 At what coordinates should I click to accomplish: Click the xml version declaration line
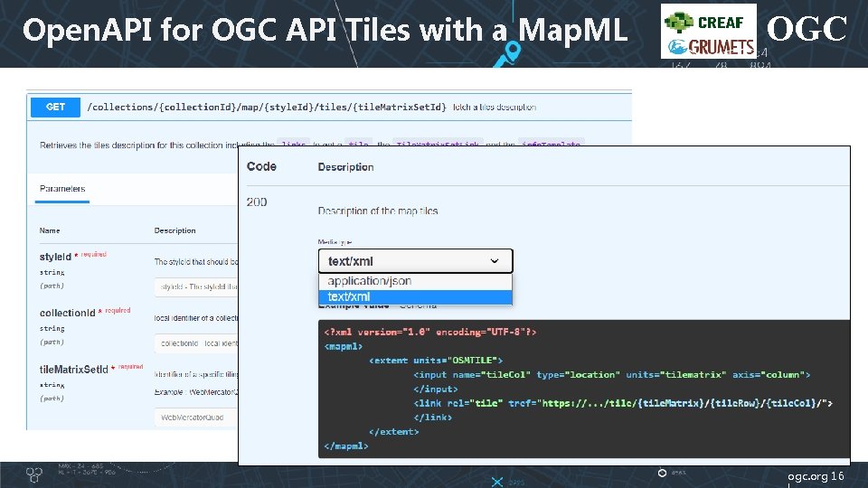[430, 332]
